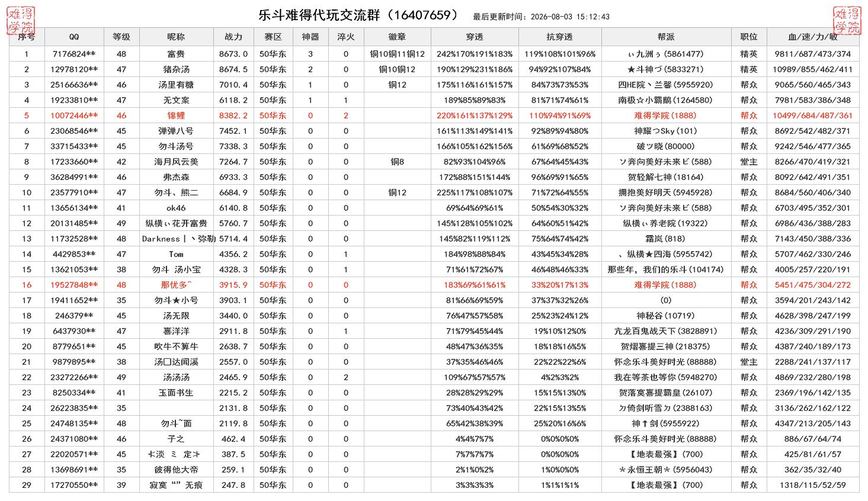Viewport: 868px width, 501px height.
Task: Select the 铜10铜11铜12 badge cell
Action: [x=397, y=54]
